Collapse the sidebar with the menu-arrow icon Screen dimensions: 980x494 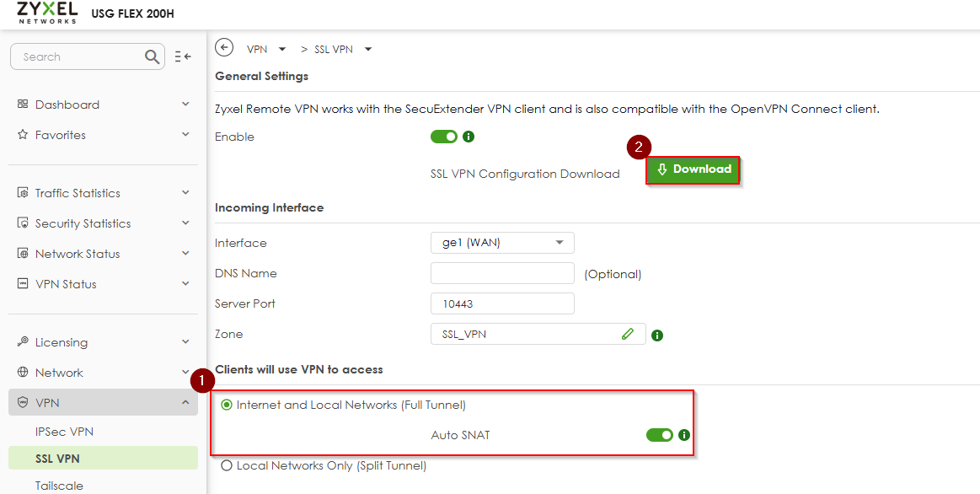[x=183, y=57]
